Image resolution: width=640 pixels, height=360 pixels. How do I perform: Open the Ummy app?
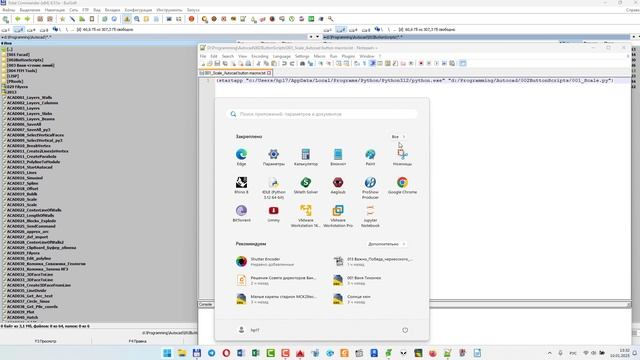tap(273, 213)
